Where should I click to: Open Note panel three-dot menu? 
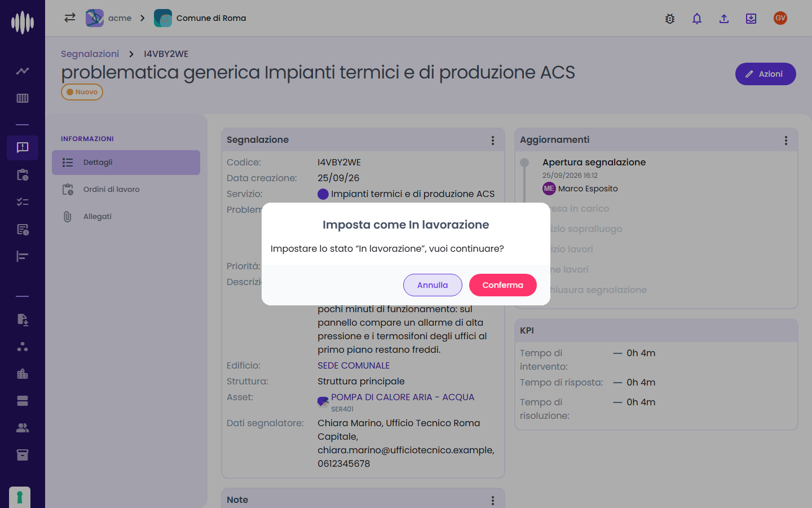493,501
